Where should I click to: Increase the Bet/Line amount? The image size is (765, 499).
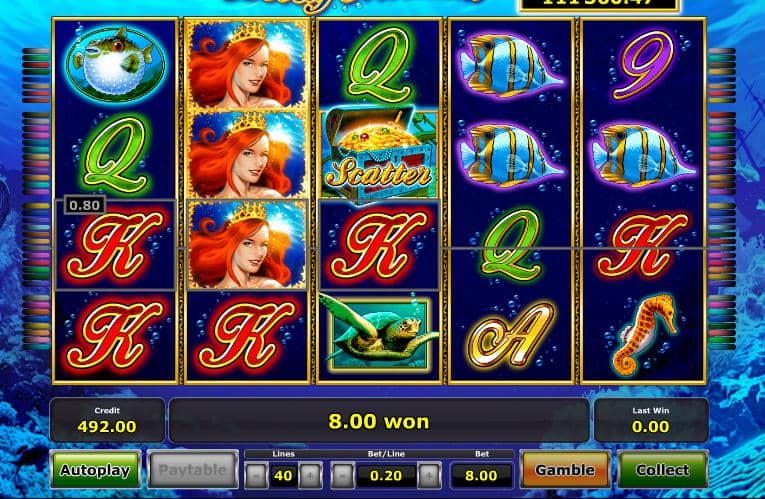tap(429, 475)
